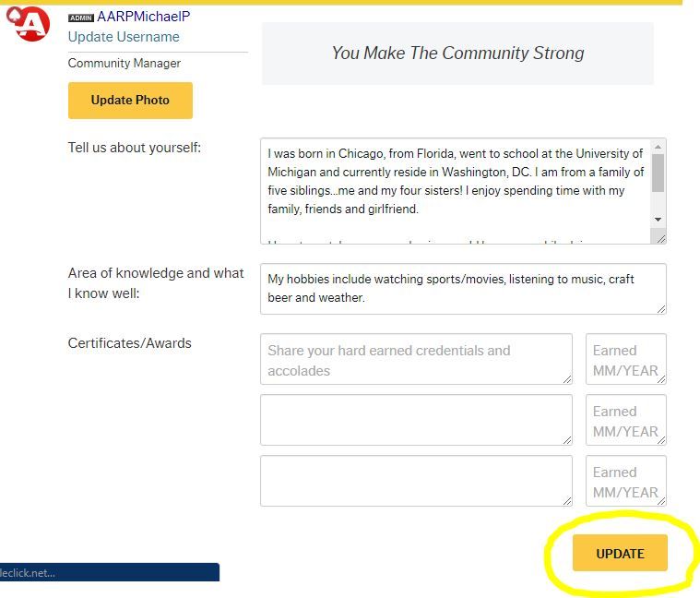Click the resize handle of the hobbies text box
This screenshot has height=598, width=700.
pyautogui.click(x=660, y=308)
